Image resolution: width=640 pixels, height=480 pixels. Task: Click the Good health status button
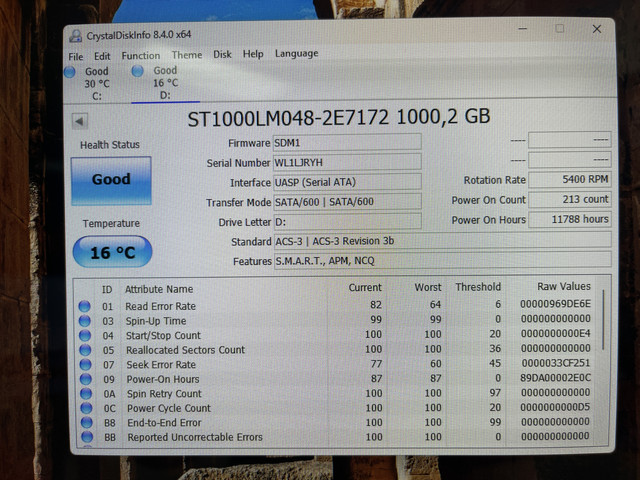pos(111,180)
